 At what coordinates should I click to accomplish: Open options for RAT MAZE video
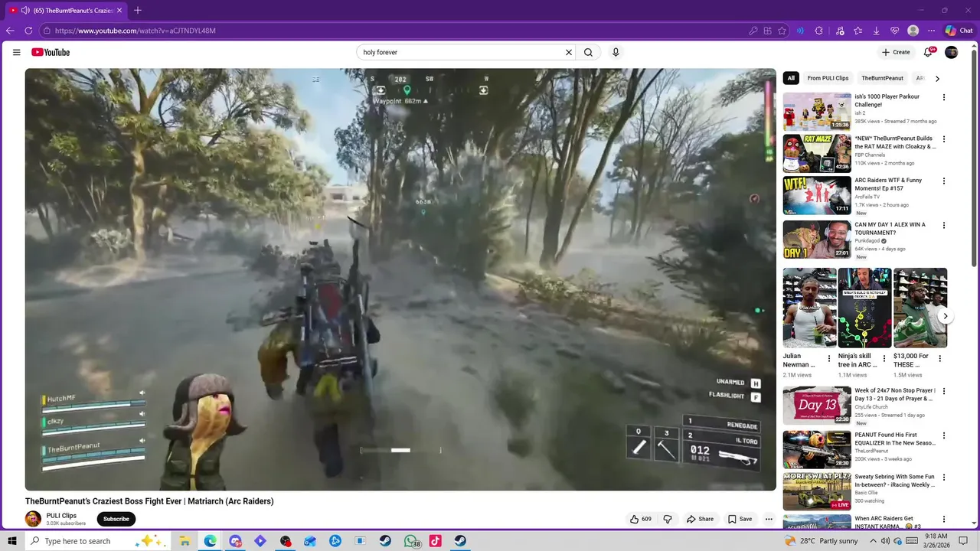[944, 139]
